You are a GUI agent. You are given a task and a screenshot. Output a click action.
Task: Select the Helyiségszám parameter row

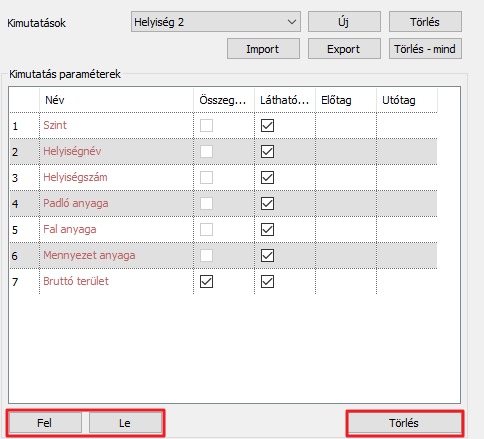223,178
